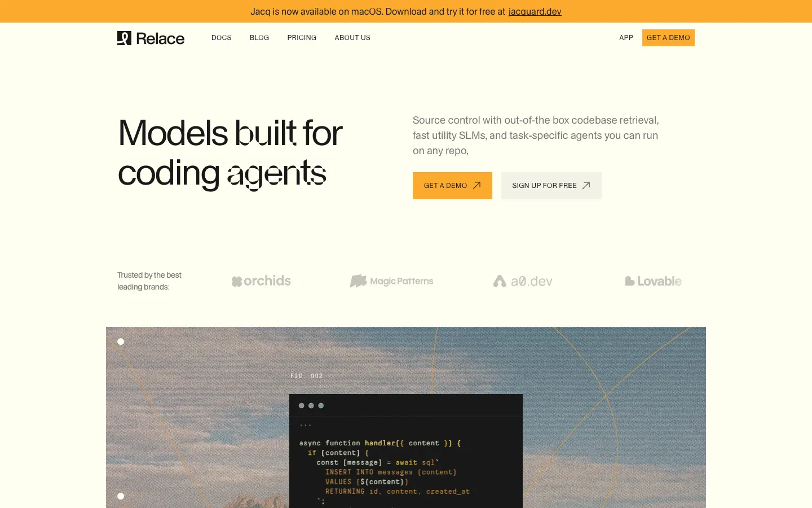The width and height of the screenshot is (812, 508).
Task: Click the 'RETURNING id, content, created_at' line
Action: [398, 491]
